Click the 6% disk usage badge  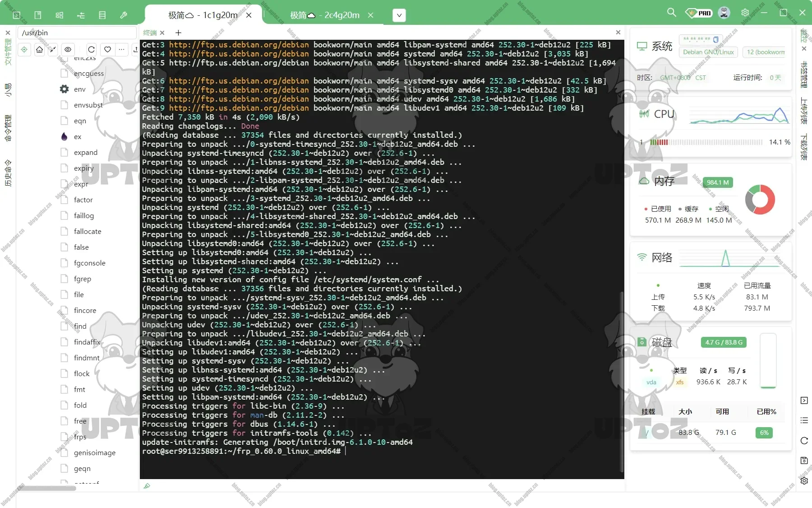764,433
